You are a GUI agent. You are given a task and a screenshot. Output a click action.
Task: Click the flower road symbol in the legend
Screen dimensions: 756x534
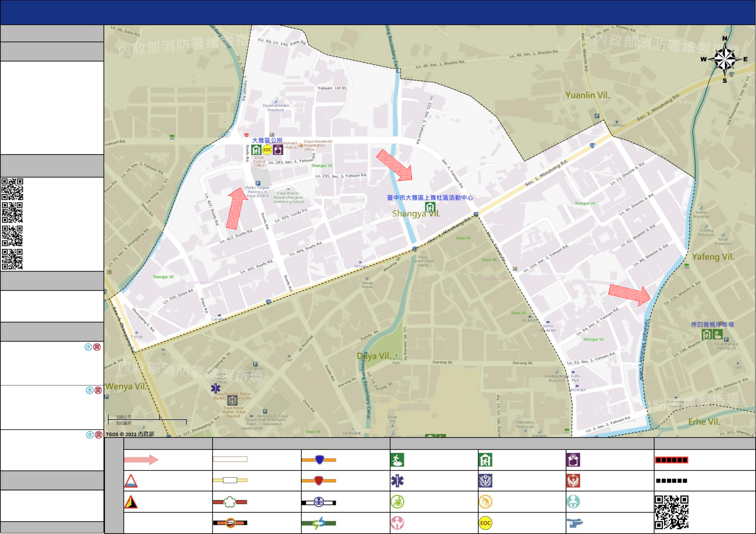point(230,502)
